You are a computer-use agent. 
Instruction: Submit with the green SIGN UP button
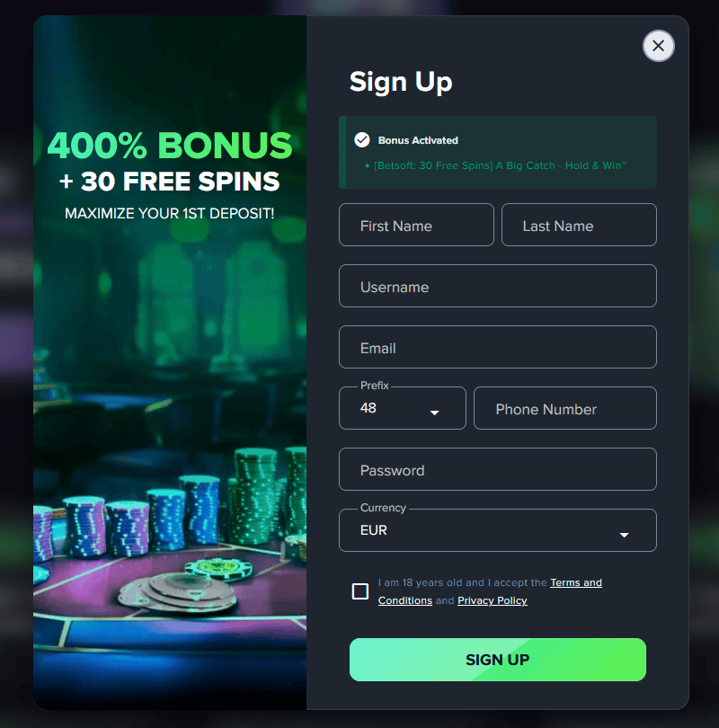pos(498,660)
